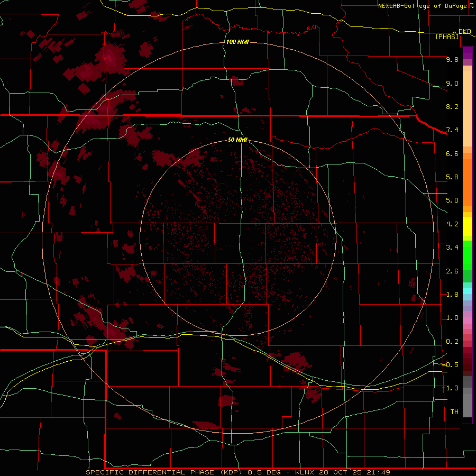Click the 2.6 value on the color scale
Viewport: 476px width, 476px height.
(452, 271)
